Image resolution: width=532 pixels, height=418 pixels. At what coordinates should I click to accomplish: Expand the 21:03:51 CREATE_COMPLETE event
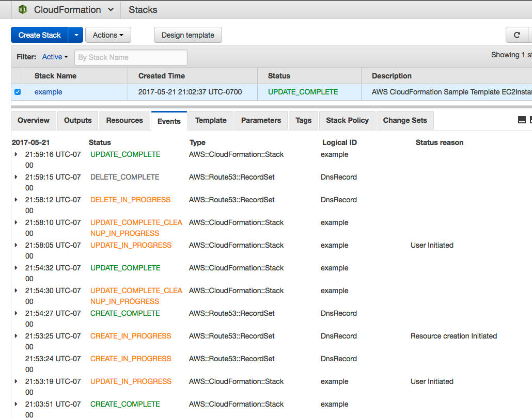point(16,404)
